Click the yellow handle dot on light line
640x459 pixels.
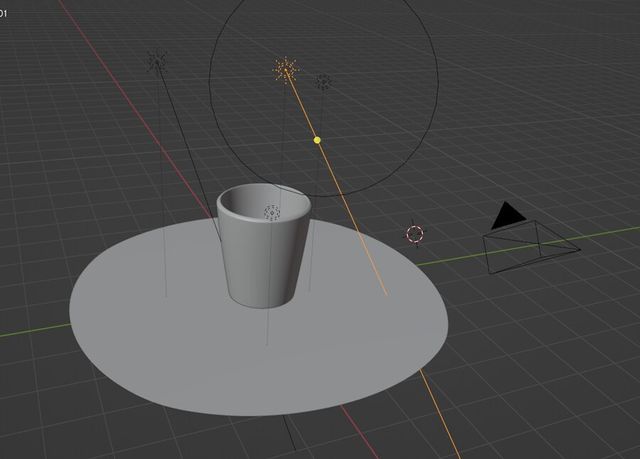coord(318,140)
